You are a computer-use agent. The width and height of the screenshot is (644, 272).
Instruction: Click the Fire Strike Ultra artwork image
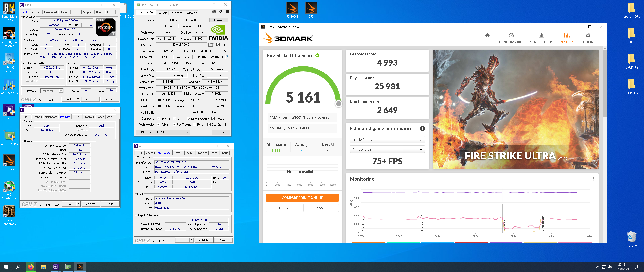(x=515, y=109)
